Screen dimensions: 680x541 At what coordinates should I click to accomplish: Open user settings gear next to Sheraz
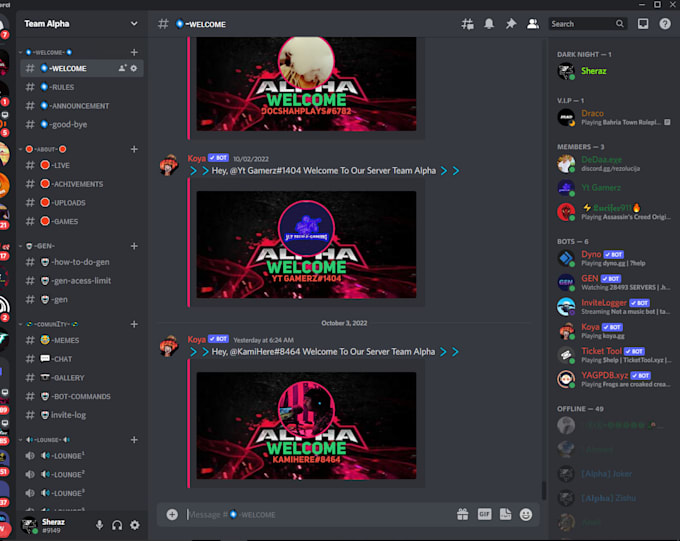pos(135,525)
